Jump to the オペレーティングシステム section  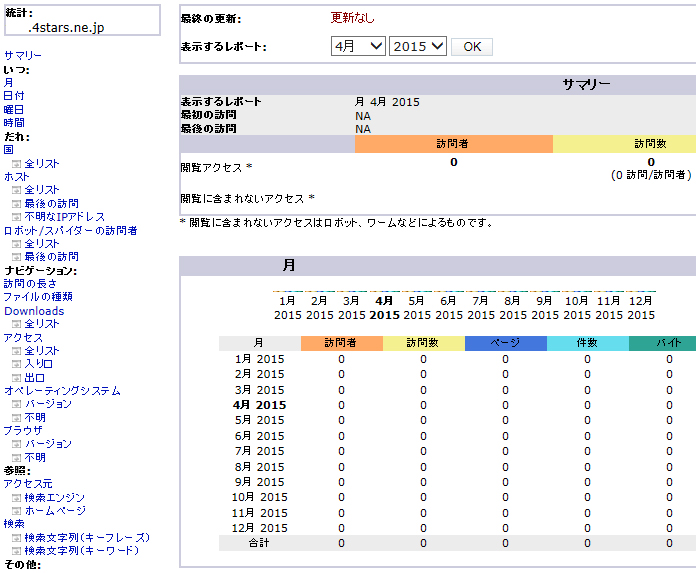pos(62,391)
